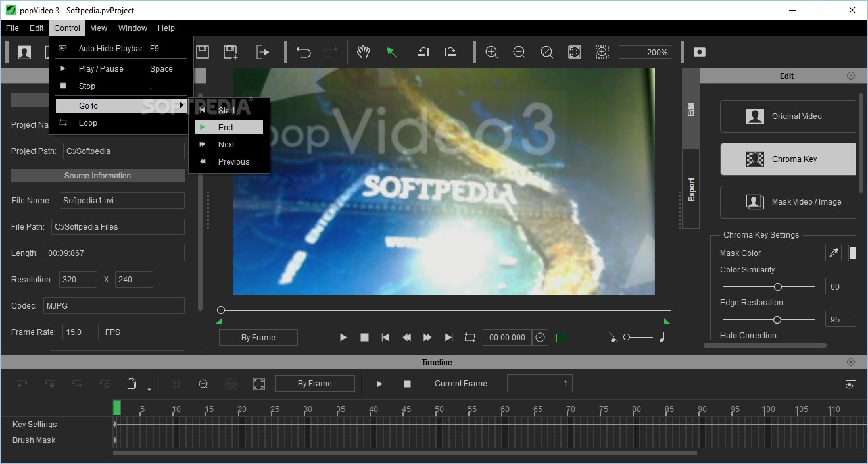868x464 pixels.
Task: Step forward with the fast-forward button
Action: (x=427, y=337)
